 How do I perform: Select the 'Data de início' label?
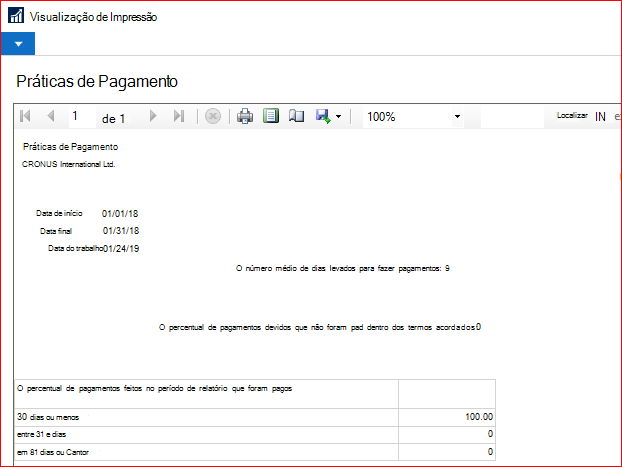click(59, 213)
